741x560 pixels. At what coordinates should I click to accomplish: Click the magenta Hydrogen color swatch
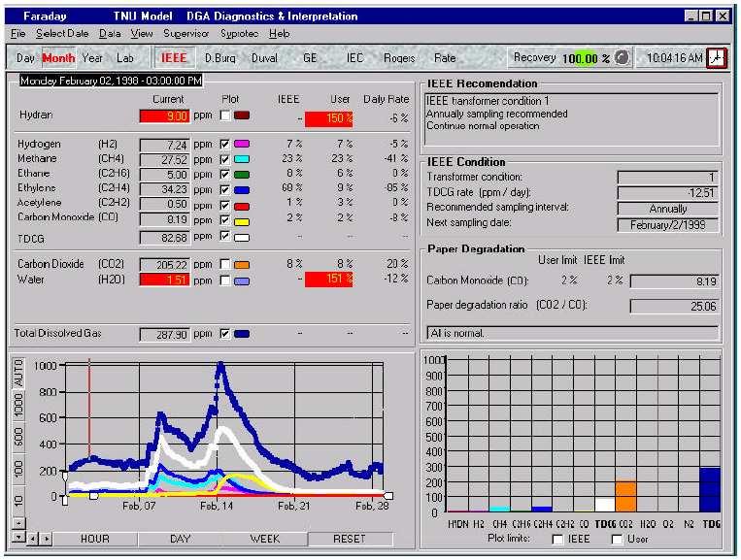242,144
